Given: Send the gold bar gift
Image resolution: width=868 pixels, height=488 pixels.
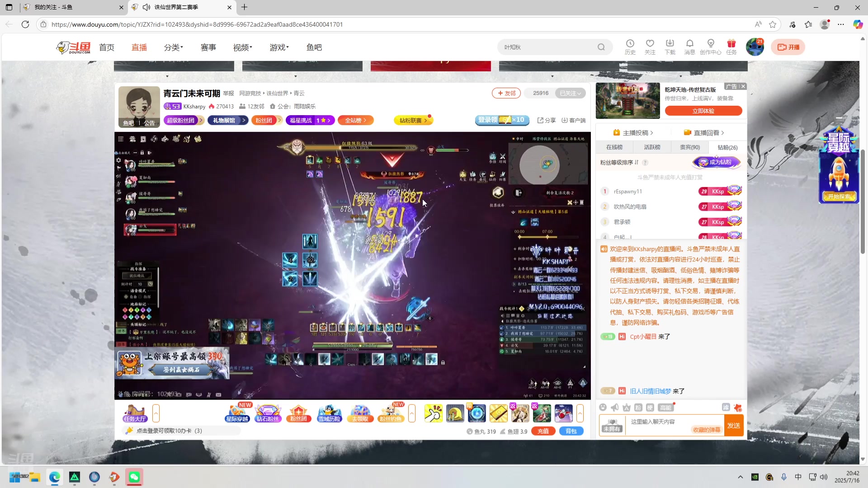Looking at the screenshot, I should pyautogui.click(x=498, y=413).
